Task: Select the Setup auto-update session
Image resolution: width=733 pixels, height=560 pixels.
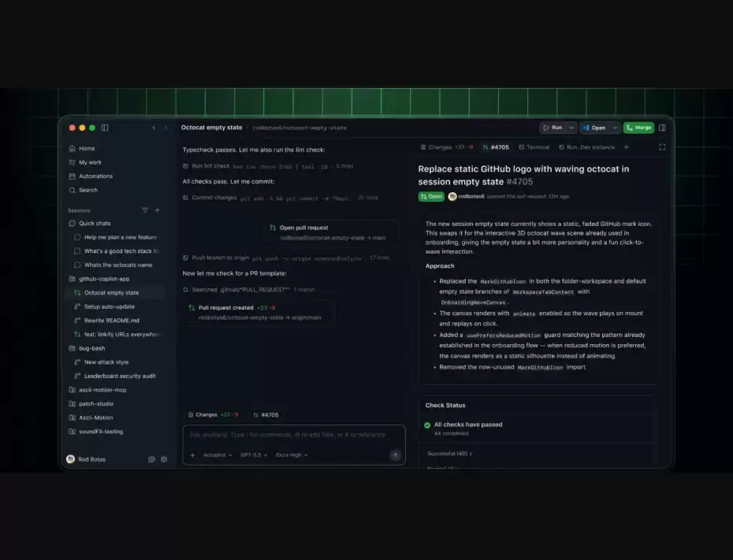Action: [110, 306]
